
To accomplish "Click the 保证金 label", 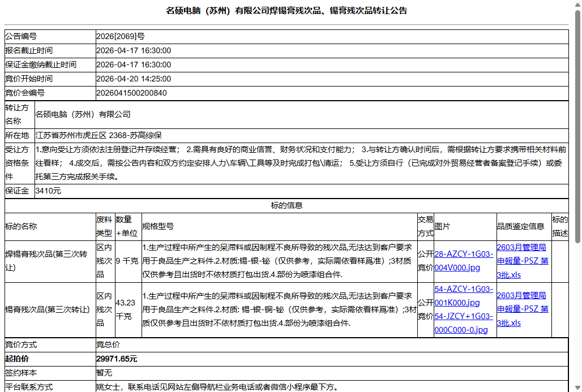I will 17,191.
